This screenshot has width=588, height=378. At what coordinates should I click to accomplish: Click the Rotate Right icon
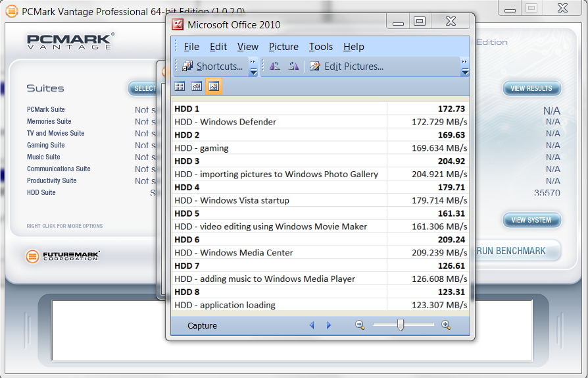point(293,66)
